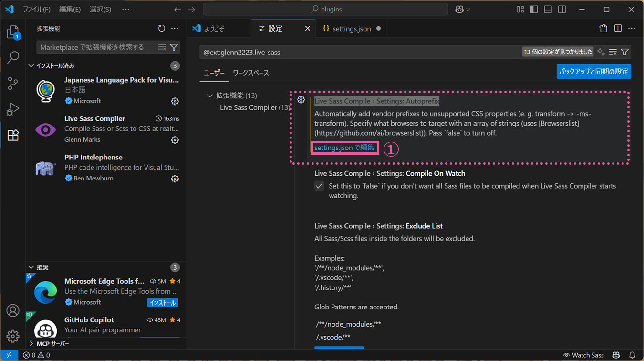This screenshot has height=361, width=644.
Task: Close the 設定 tab
Action: [x=308, y=29]
